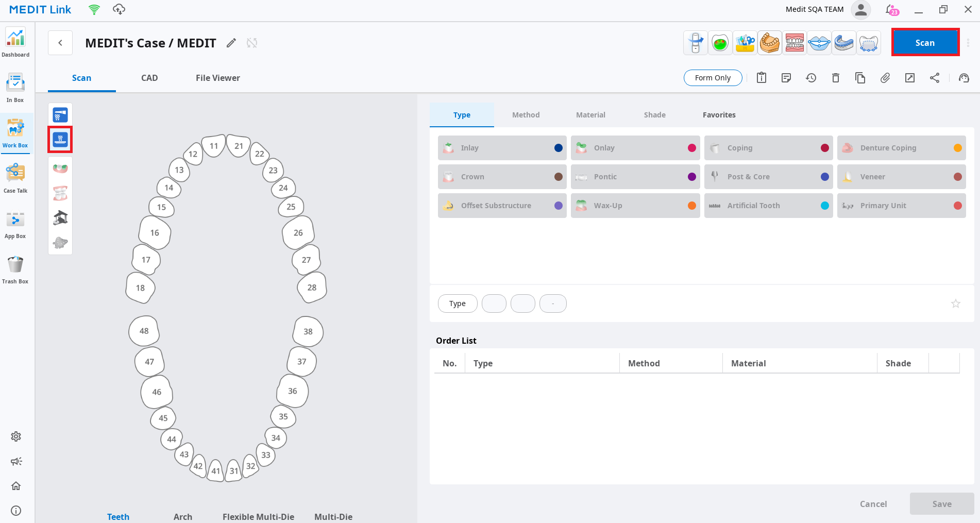Export case with external arrow icon
Viewport: 980px width, 523px height.
click(x=910, y=78)
